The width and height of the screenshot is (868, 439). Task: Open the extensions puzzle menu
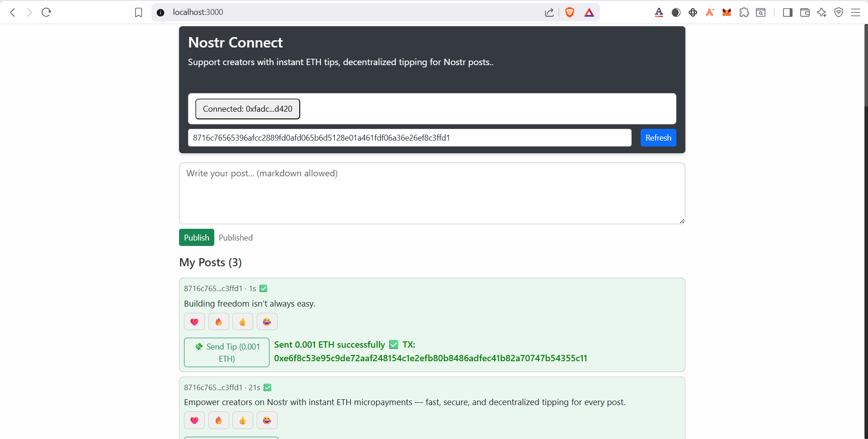(744, 12)
